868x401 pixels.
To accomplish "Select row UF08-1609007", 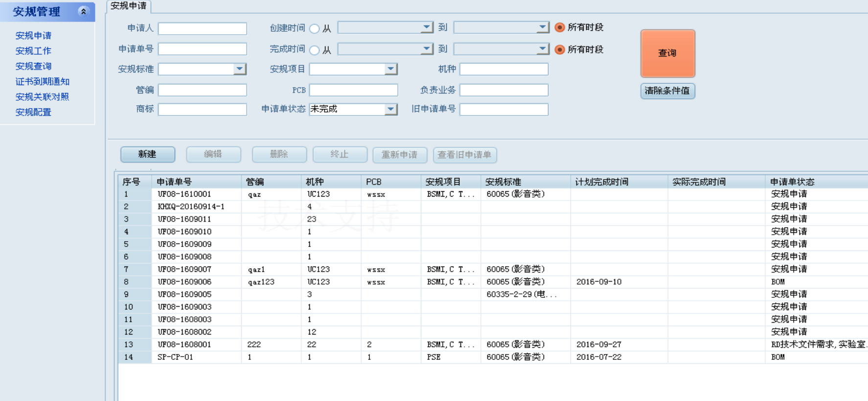I will pyautogui.click(x=493, y=269).
